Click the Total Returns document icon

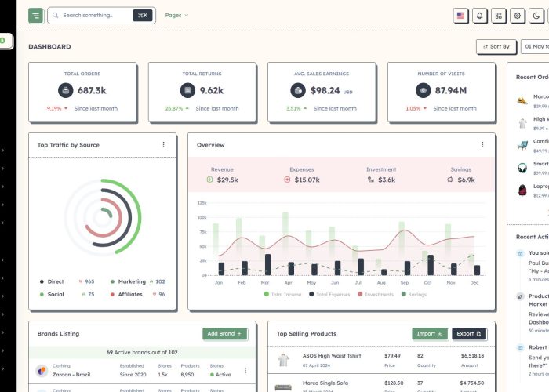[x=187, y=90]
